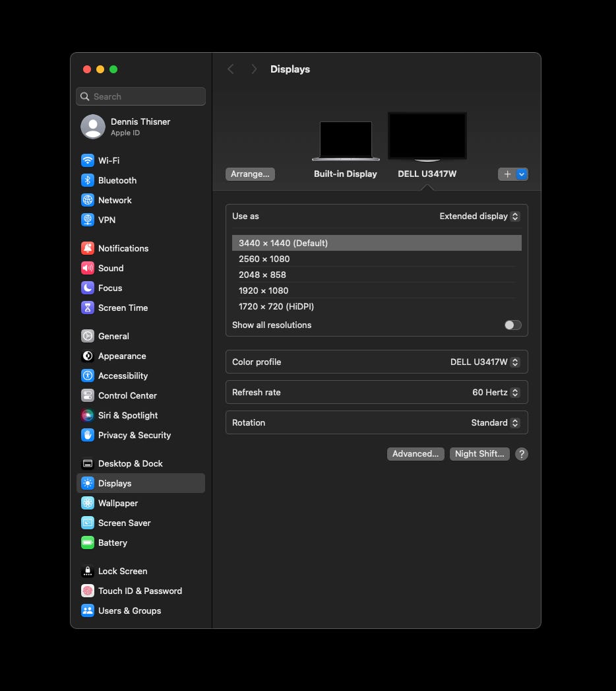616x691 pixels.
Task: Click Screen Saver icon
Action: click(88, 523)
